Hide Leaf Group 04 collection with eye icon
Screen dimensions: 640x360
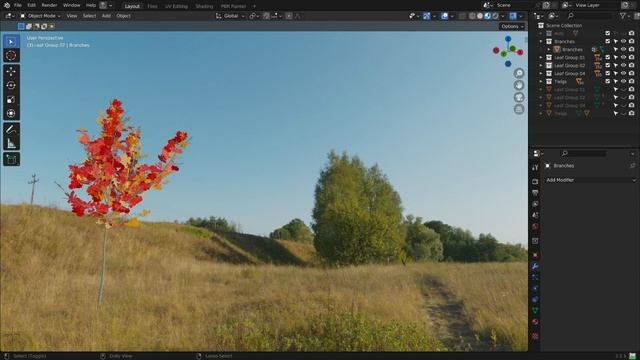click(623, 73)
